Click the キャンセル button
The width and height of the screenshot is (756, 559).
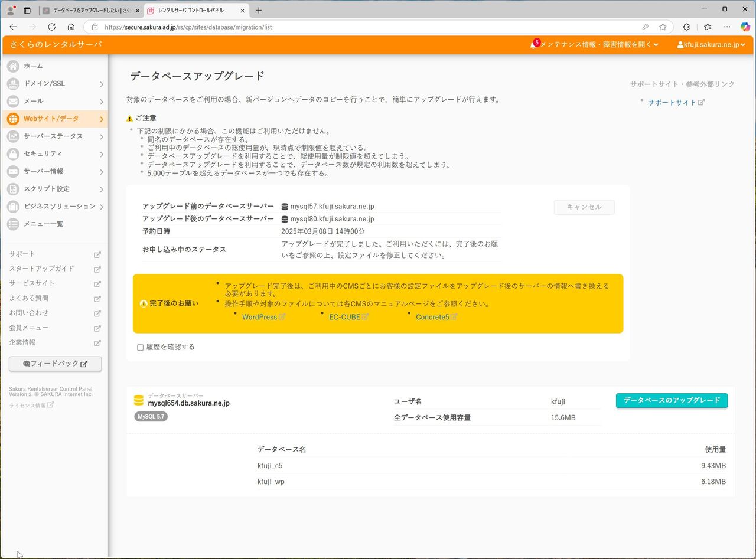584,207
